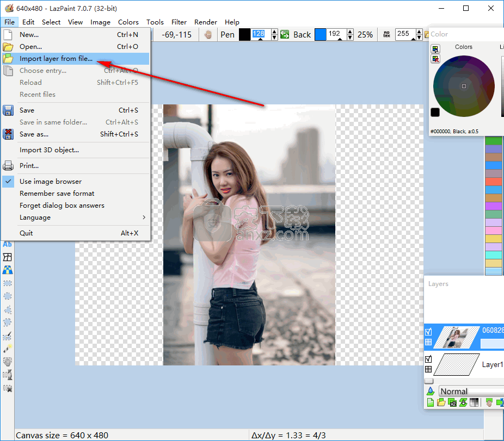Click the add-color icon in Color panel
504x441 pixels.
coord(435,49)
